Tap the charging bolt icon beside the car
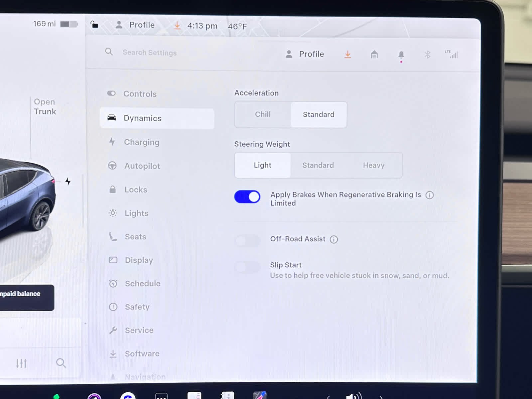The height and width of the screenshot is (399, 532). point(68,181)
